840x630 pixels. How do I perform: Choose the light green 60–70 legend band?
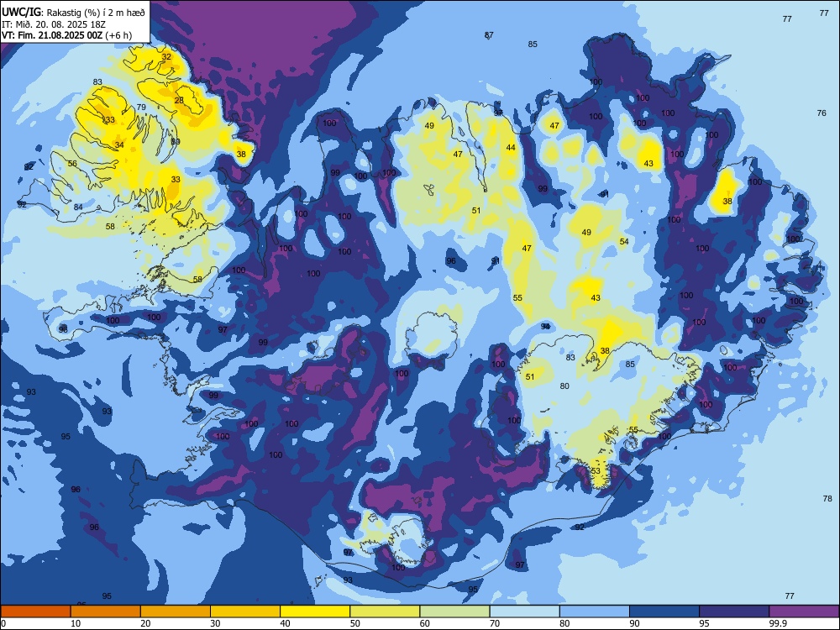pos(454,612)
